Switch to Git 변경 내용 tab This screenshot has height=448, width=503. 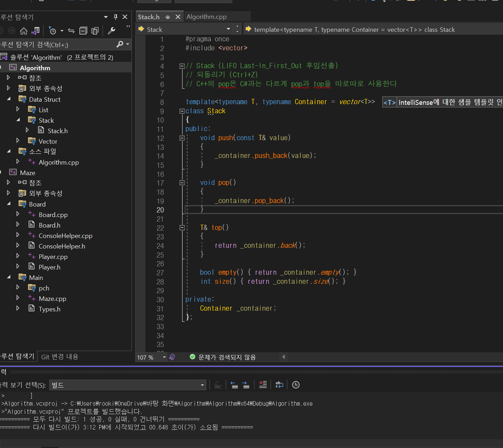point(60,356)
